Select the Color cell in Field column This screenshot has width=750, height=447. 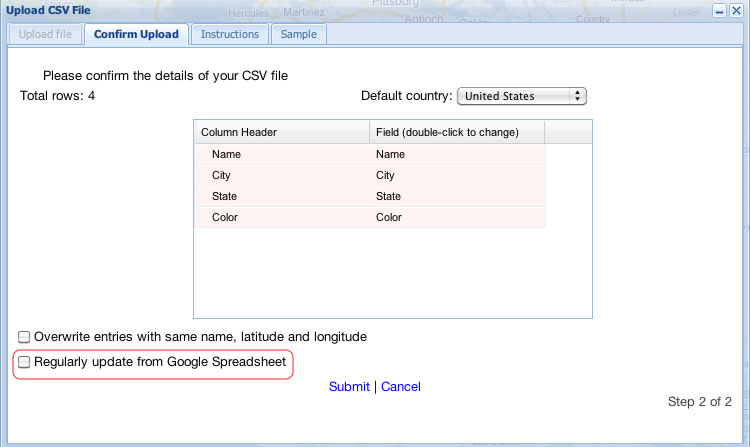(x=457, y=217)
